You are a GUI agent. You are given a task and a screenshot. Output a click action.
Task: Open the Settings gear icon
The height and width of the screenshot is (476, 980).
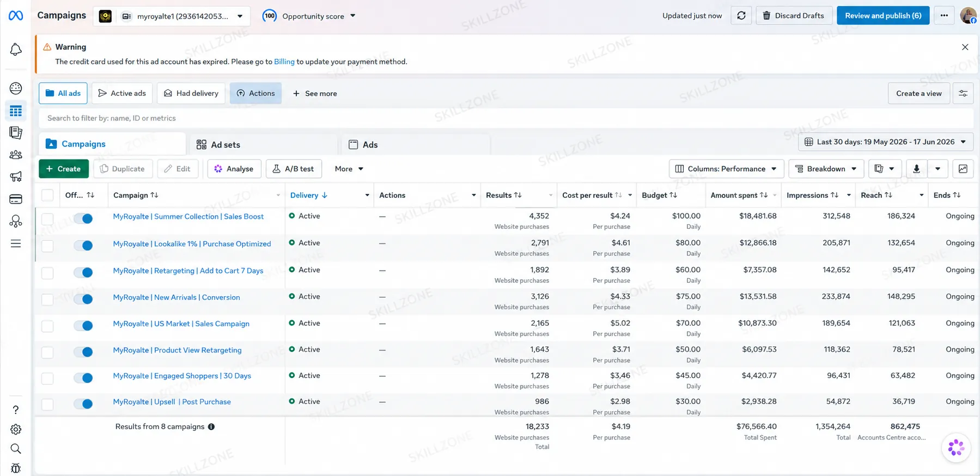click(16, 429)
